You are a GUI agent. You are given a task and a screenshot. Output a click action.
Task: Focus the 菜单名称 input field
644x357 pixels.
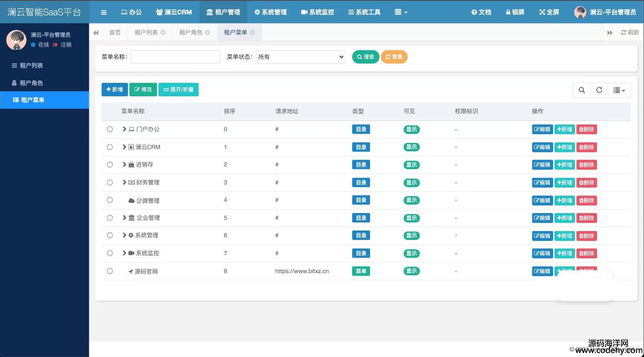click(175, 57)
